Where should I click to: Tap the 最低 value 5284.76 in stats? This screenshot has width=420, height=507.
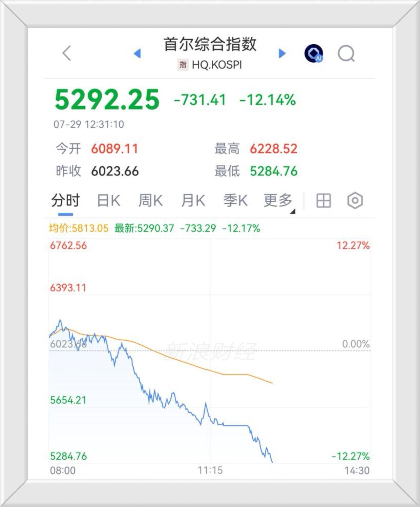coord(274,171)
